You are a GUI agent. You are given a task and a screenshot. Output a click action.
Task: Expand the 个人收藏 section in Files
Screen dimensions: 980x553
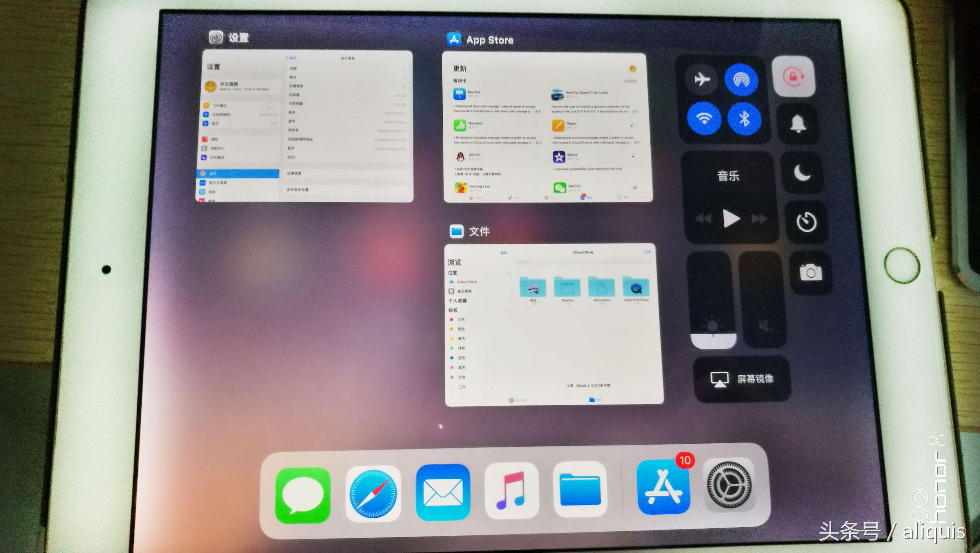click(x=508, y=300)
